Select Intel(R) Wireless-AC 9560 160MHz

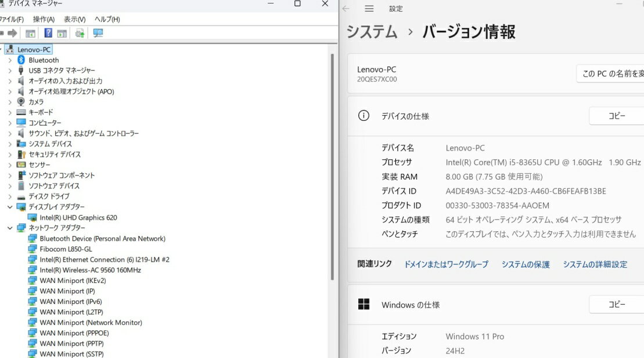pos(90,270)
